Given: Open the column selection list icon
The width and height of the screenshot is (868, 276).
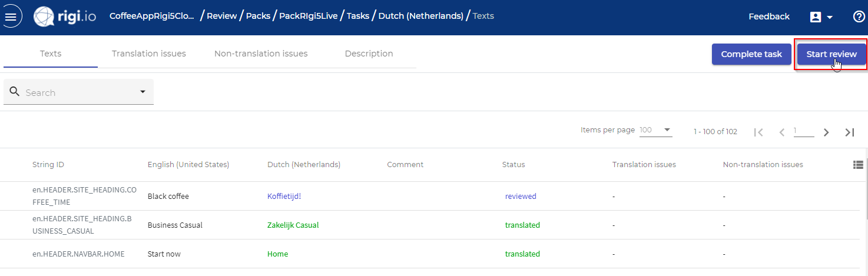Looking at the screenshot, I should tap(858, 165).
